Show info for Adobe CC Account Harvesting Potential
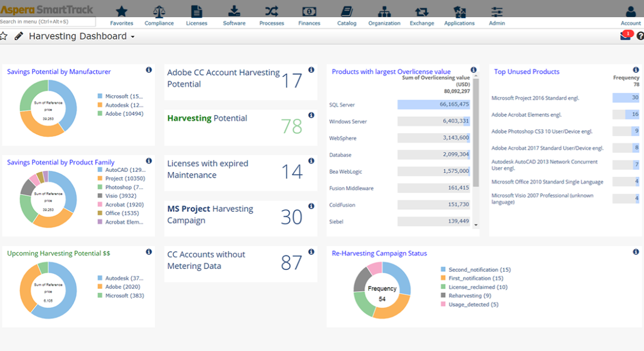The width and height of the screenshot is (644, 351). 311,70
